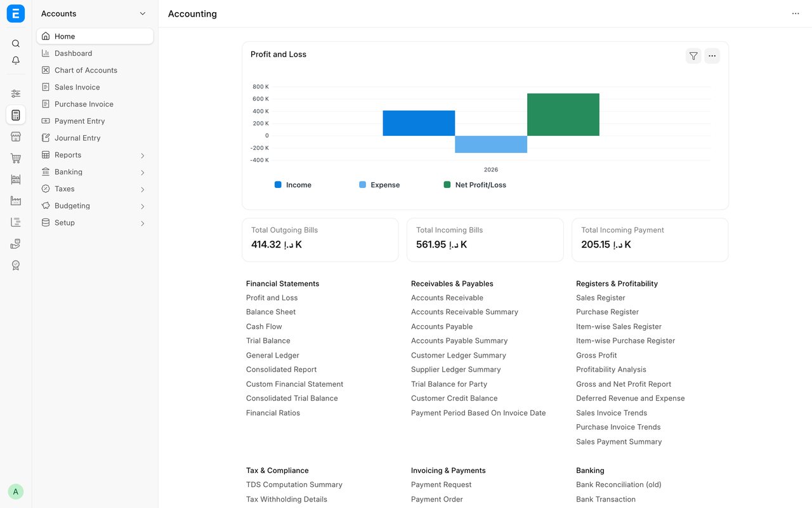Click the user avatar labeled A
The image size is (812, 508).
[x=16, y=491]
